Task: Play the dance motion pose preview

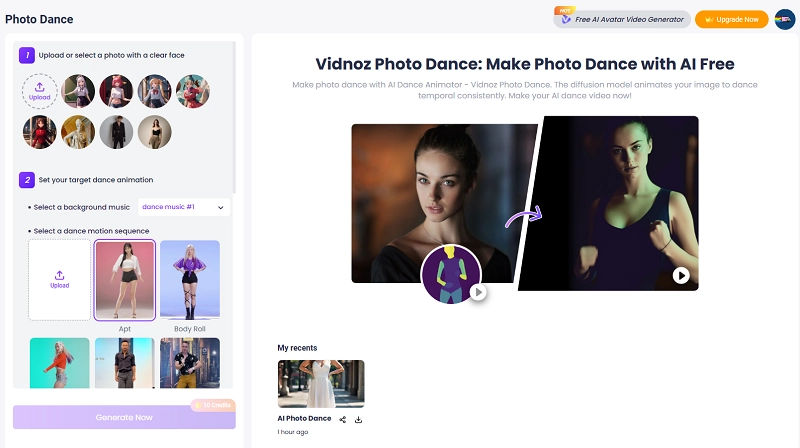Action: [x=478, y=292]
